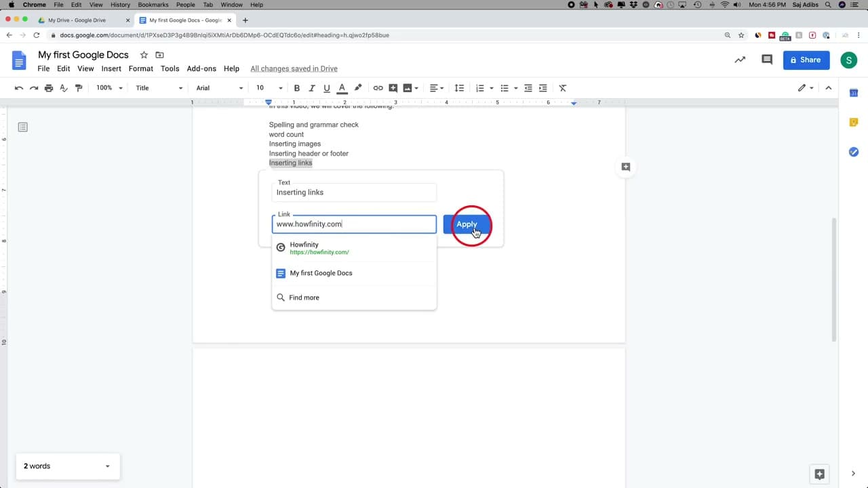Click the Insert image icon

(408, 88)
